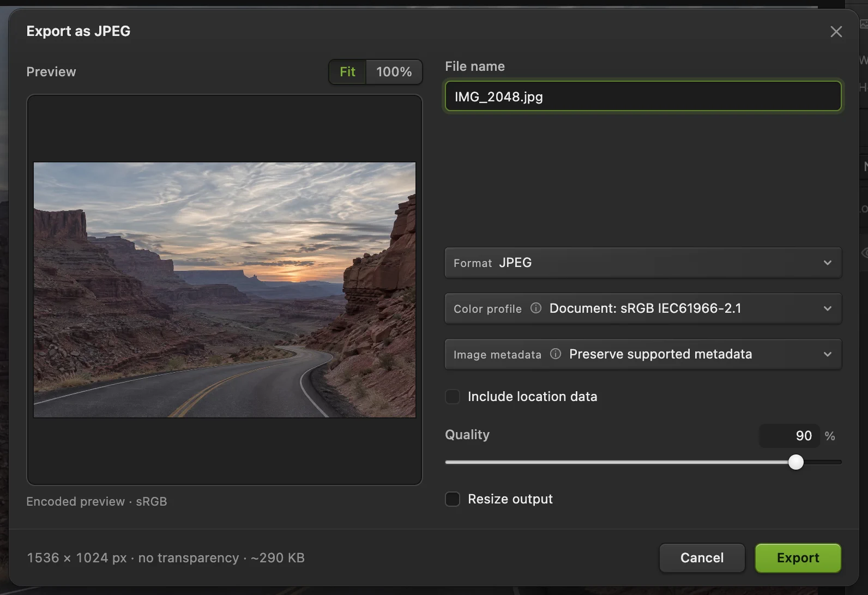Click the Export button

[x=798, y=558]
